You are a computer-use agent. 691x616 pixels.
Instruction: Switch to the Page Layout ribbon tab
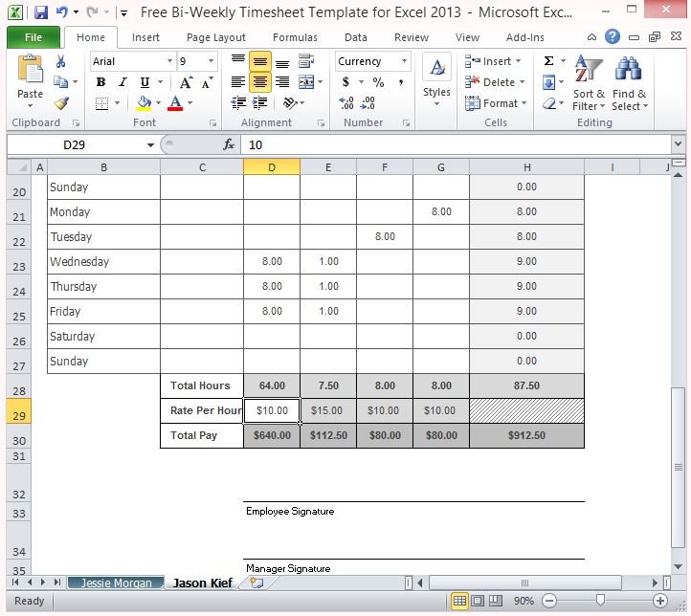pos(215,37)
